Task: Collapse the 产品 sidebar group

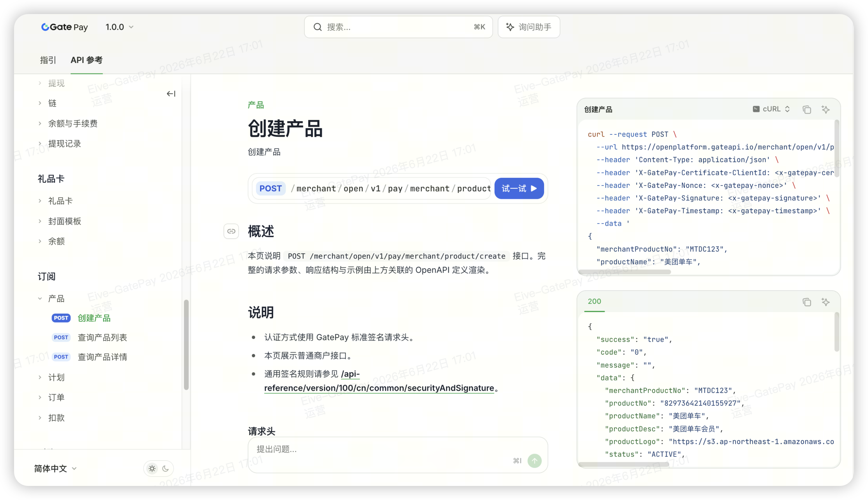Action: (56, 298)
